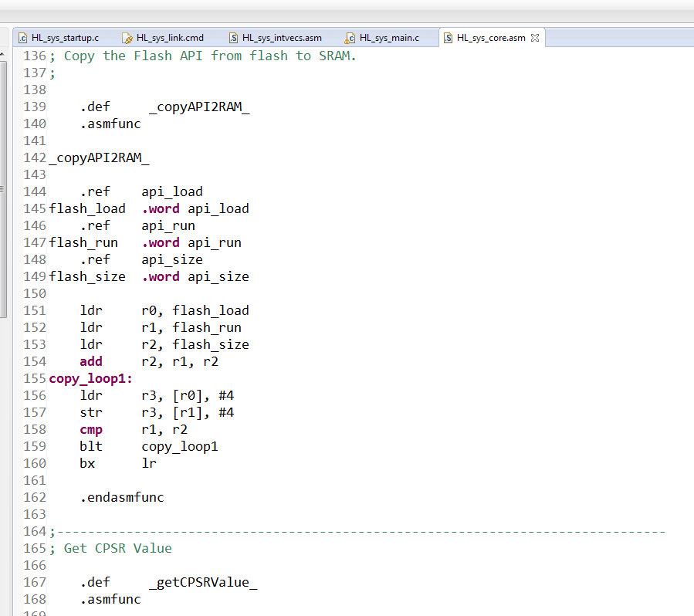Click the vertical scrollbar thumb on the left

2,189
